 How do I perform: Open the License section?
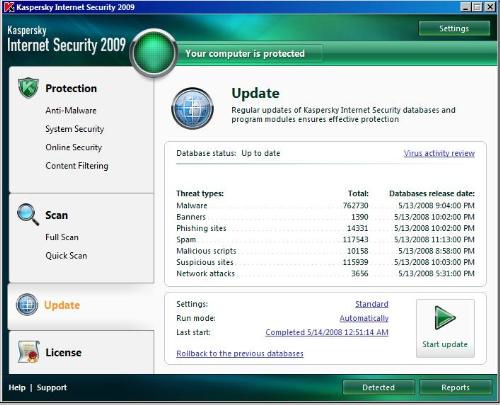coord(63,352)
